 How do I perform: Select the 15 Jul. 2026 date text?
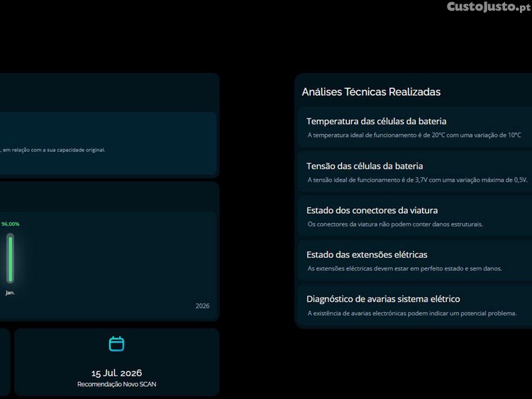click(x=116, y=373)
